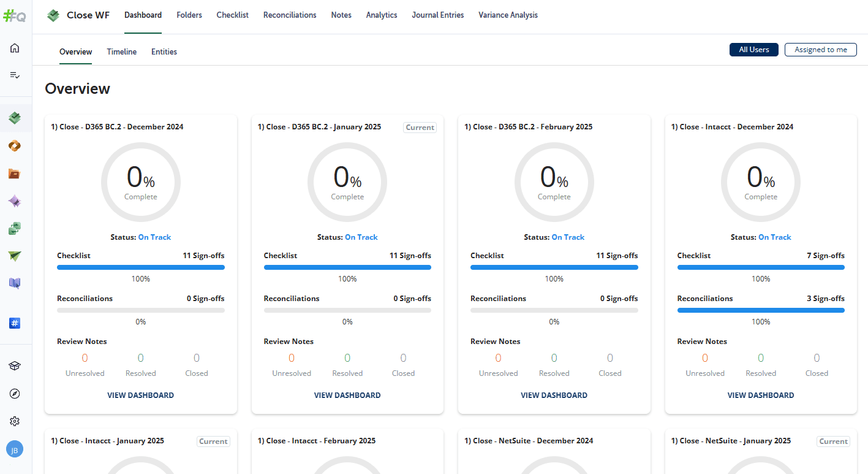Click Checklist progress bar for D365 BC.2 December 2024
This screenshot has width=868, height=474.
pos(141,267)
